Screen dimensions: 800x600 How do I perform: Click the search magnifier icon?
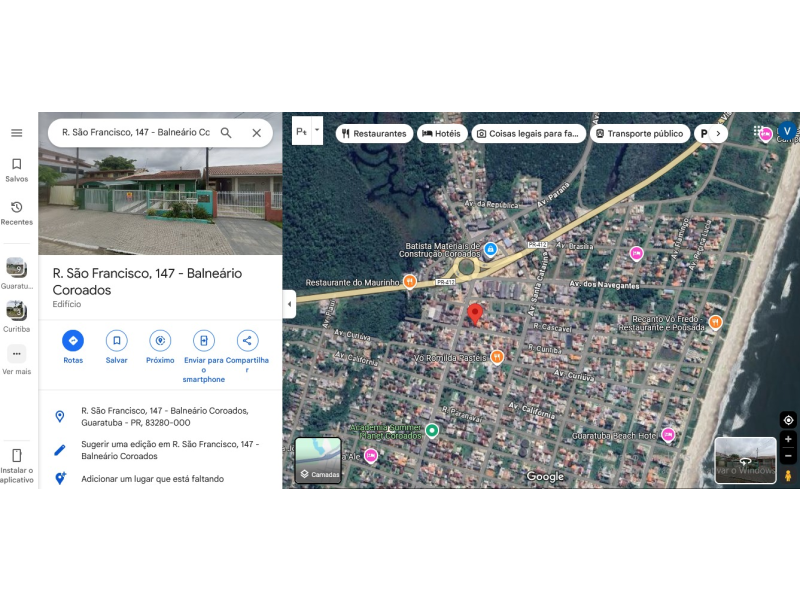click(226, 133)
